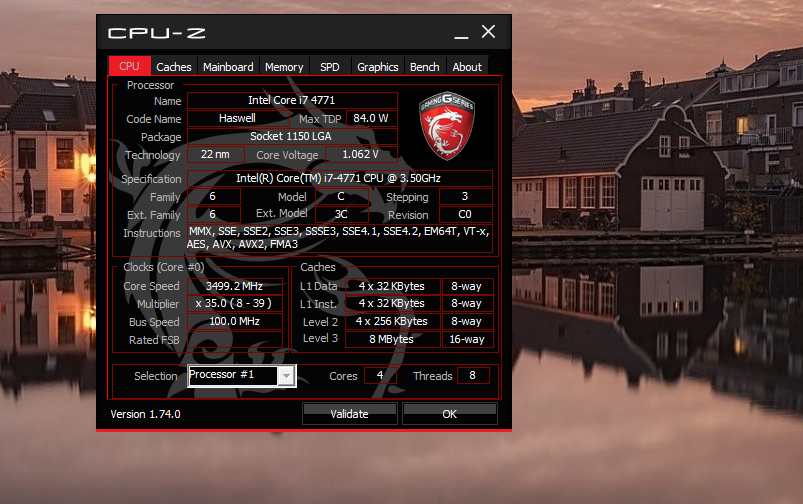This screenshot has height=504, width=803.
Task: Click the L1 Data value 4 x 32 KBytes
Action: (x=392, y=286)
